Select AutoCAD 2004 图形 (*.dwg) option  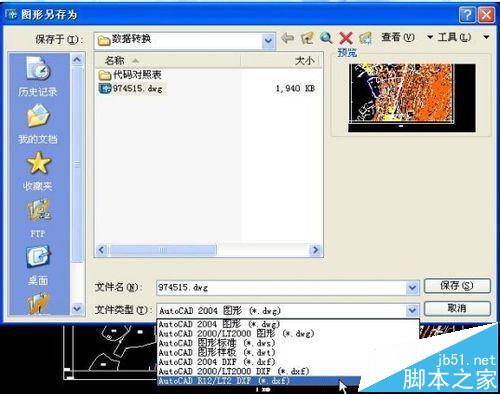pos(288,324)
